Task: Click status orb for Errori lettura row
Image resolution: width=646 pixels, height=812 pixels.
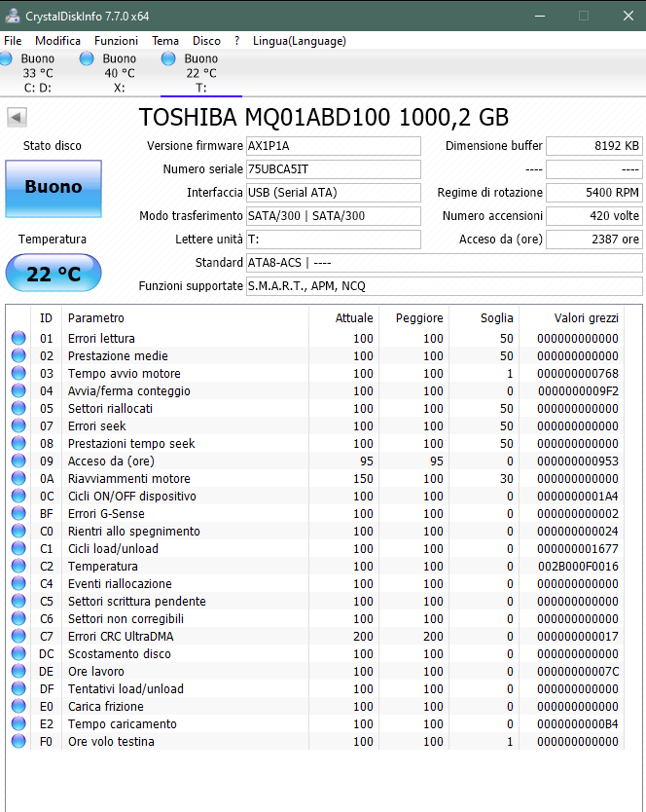Action: tap(18, 338)
